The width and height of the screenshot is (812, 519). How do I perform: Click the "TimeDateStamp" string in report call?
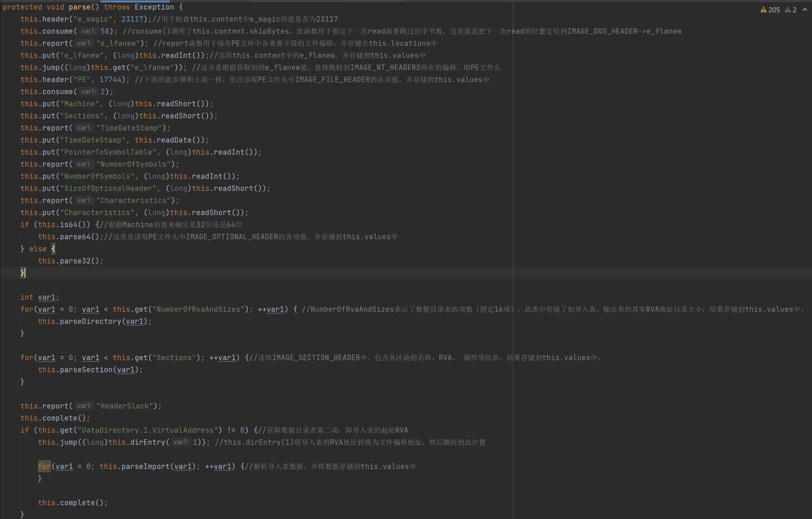[x=129, y=128]
